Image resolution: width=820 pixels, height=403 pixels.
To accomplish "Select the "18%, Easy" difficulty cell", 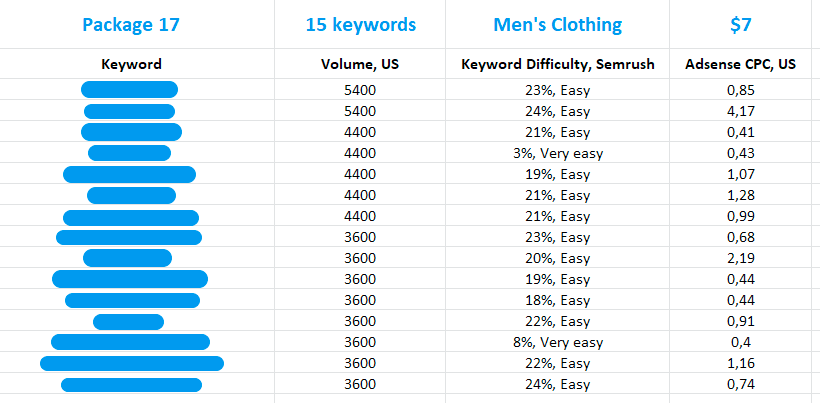I will (x=557, y=300).
